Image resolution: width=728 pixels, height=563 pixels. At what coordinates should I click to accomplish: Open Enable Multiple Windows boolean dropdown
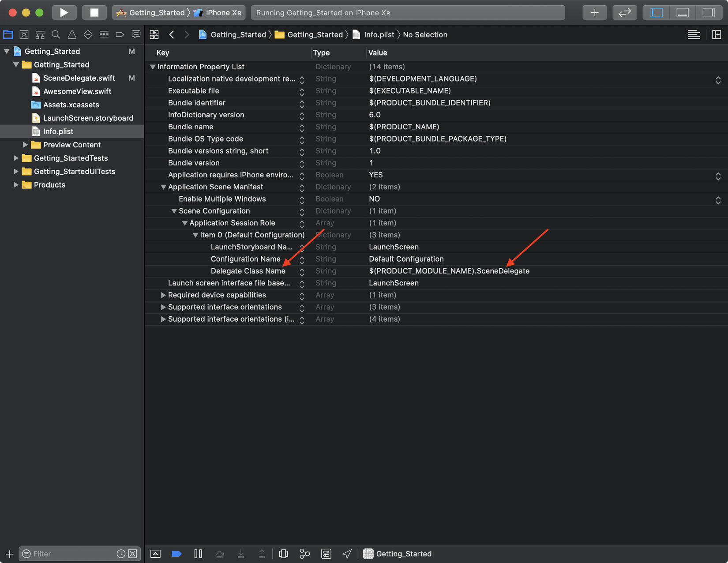(x=718, y=199)
